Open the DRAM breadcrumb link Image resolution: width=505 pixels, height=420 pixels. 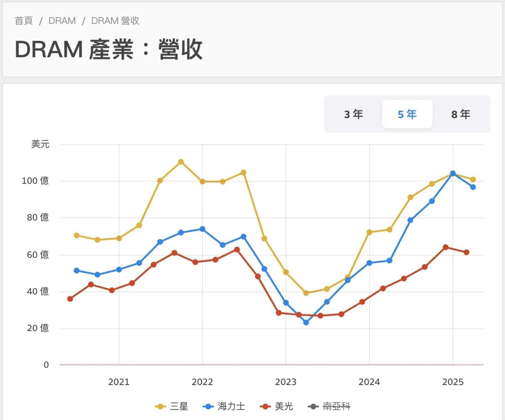click(62, 21)
